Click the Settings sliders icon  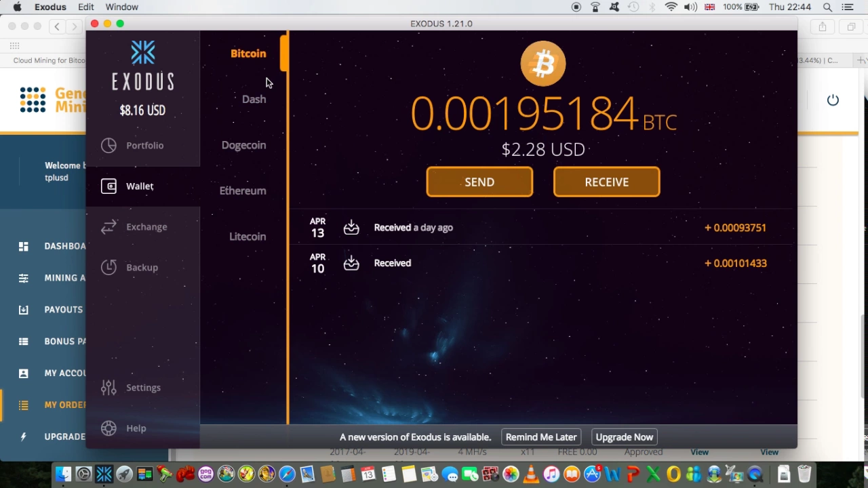pos(108,387)
